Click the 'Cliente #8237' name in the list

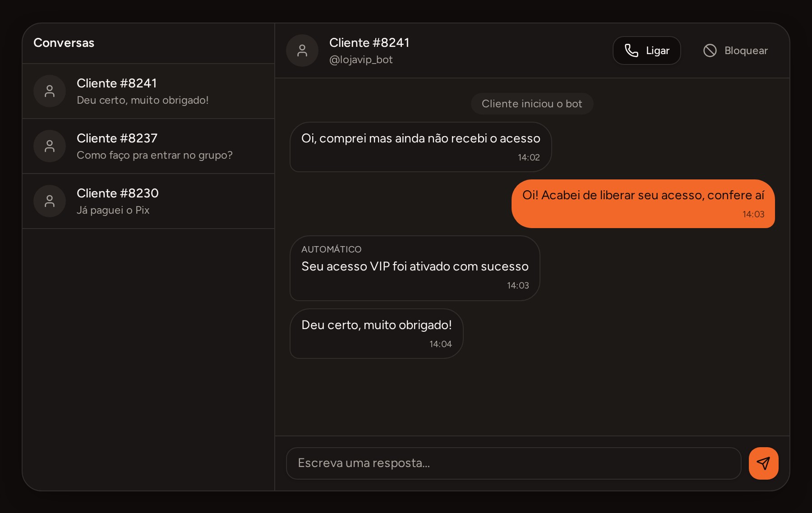pos(117,138)
